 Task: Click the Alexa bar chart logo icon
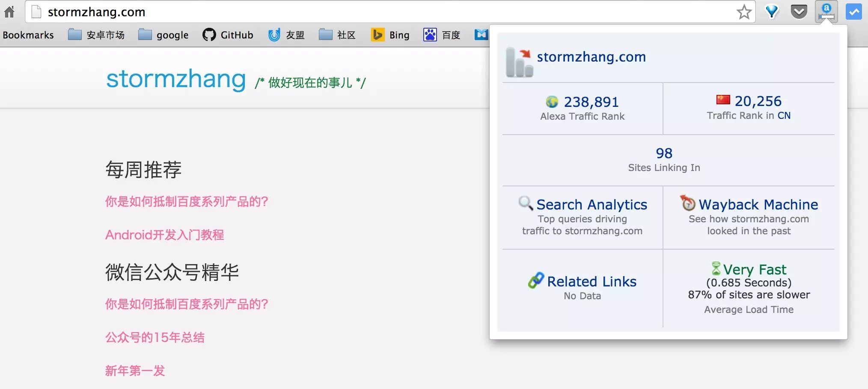[x=519, y=62]
